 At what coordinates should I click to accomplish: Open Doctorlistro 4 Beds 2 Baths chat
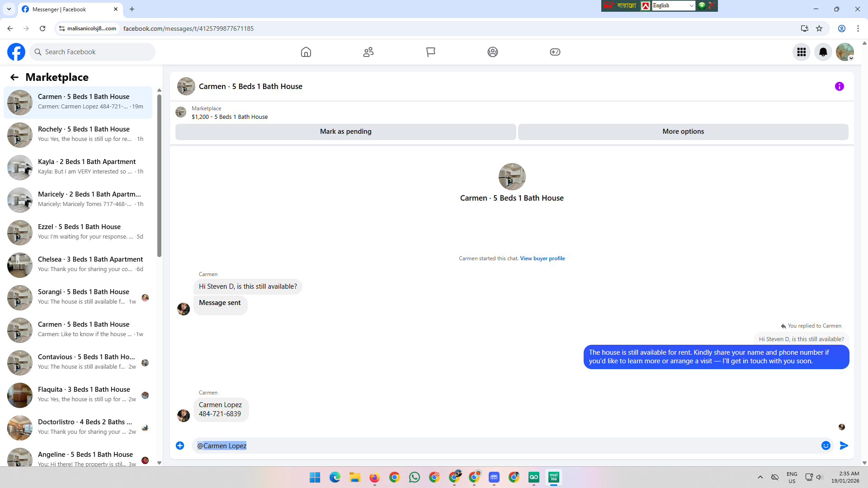(x=78, y=427)
